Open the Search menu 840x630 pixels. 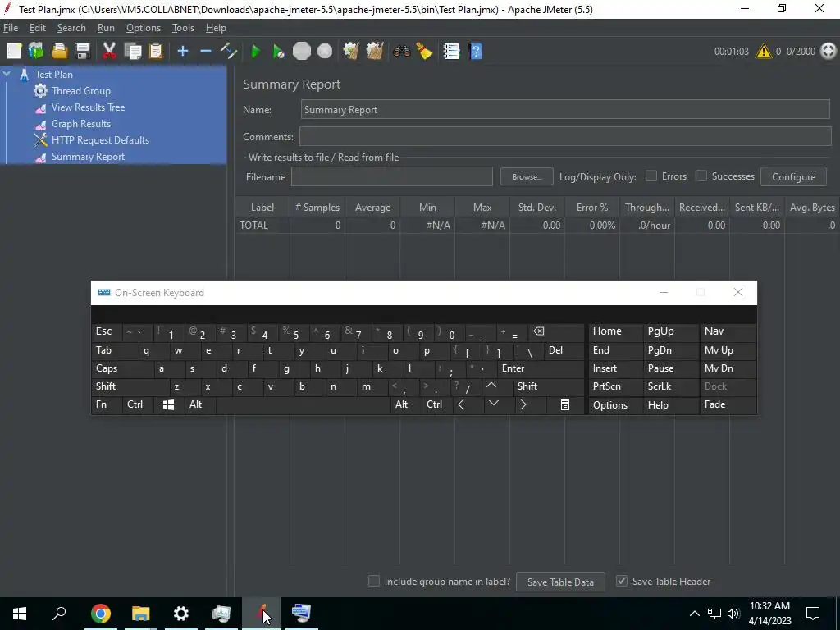coord(71,28)
